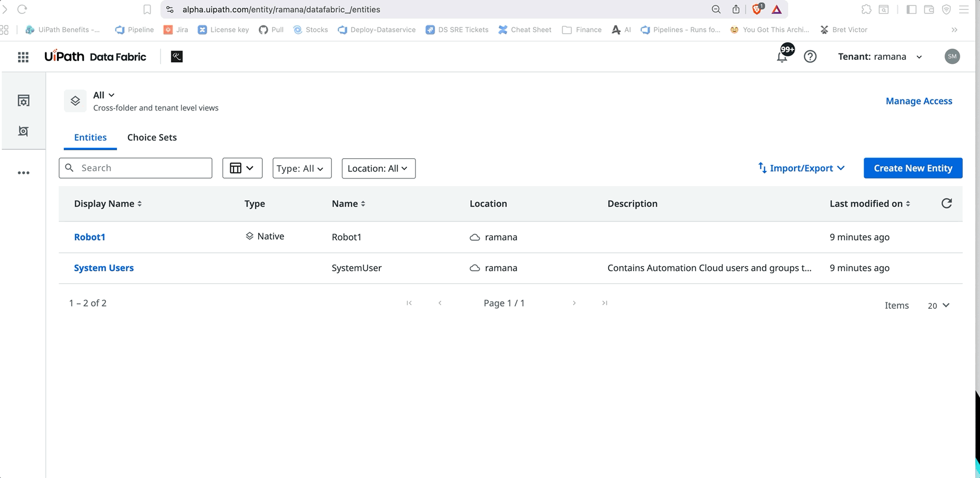The image size is (980, 478).
Task: Open the column chooser dropdown
Action: click(x=242, y=168)
